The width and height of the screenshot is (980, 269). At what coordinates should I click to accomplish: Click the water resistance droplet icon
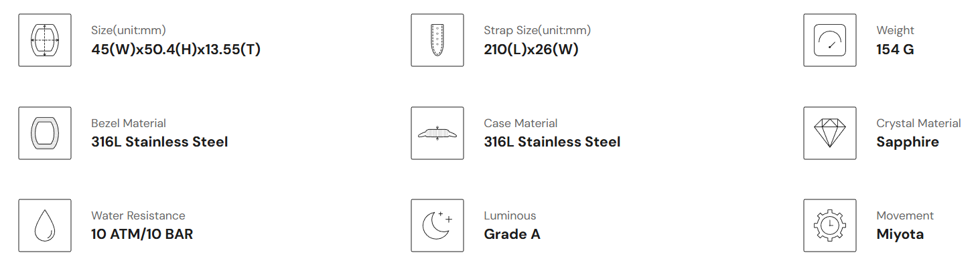[x=45, y=225]
